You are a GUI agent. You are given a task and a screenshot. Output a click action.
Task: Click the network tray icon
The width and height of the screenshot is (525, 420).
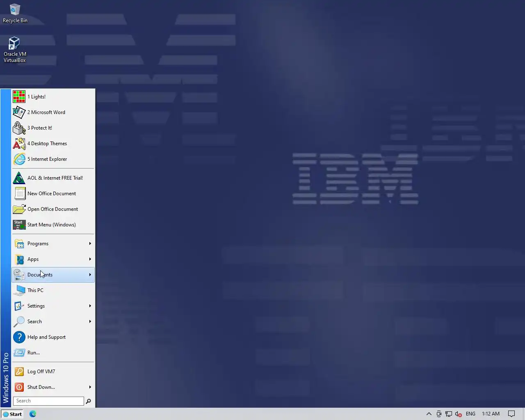(x=449, y=414)
